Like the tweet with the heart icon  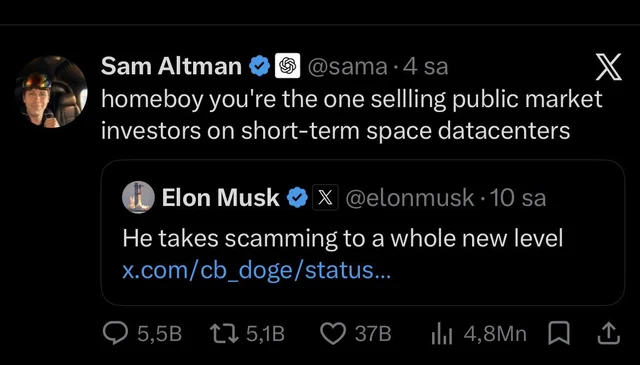333,334
